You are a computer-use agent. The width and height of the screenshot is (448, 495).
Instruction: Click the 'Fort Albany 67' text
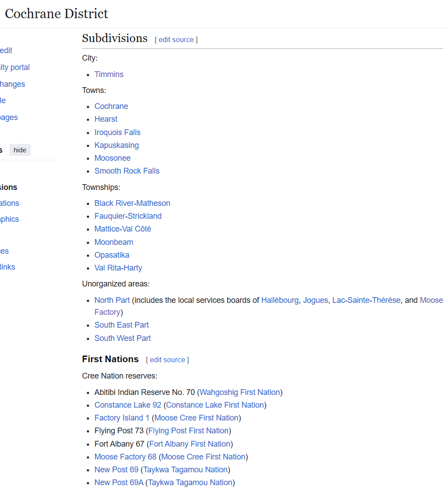pos(119,444)
